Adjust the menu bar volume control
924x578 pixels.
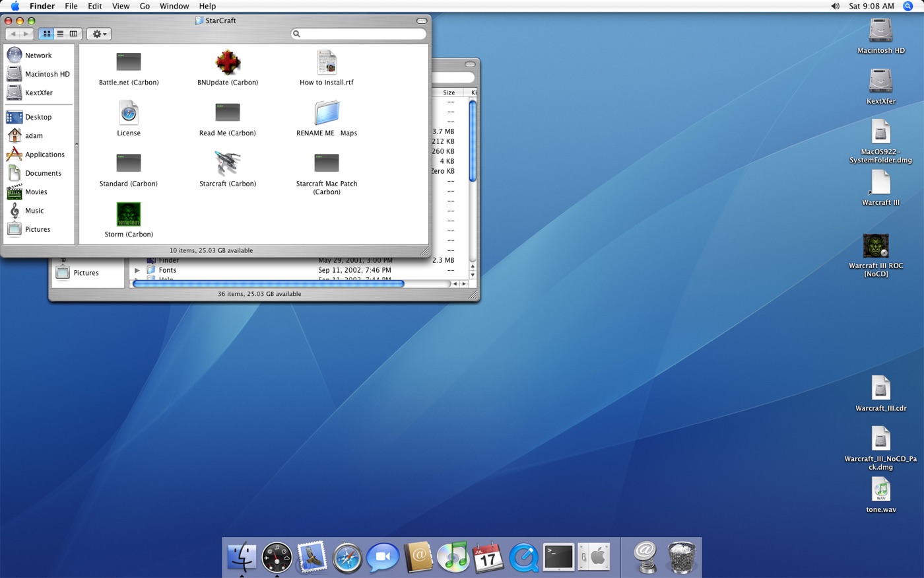click(x=835, y=6)
